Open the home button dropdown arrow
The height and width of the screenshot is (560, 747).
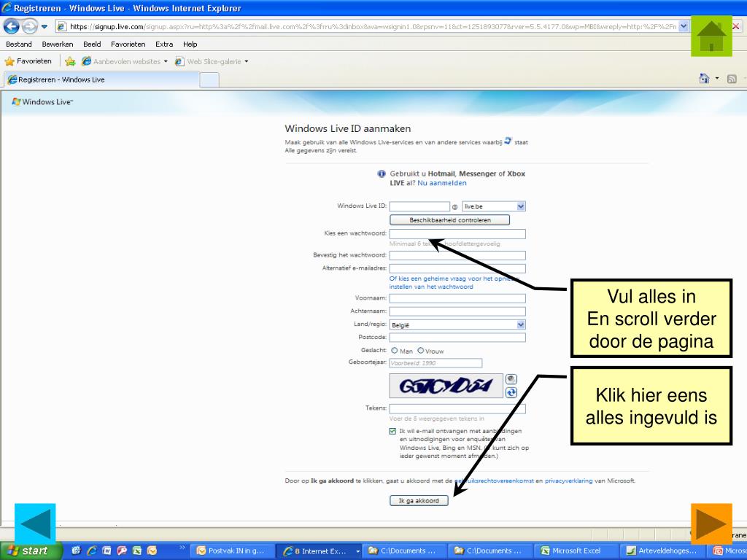pyautogui.click(x=717, y=79)
